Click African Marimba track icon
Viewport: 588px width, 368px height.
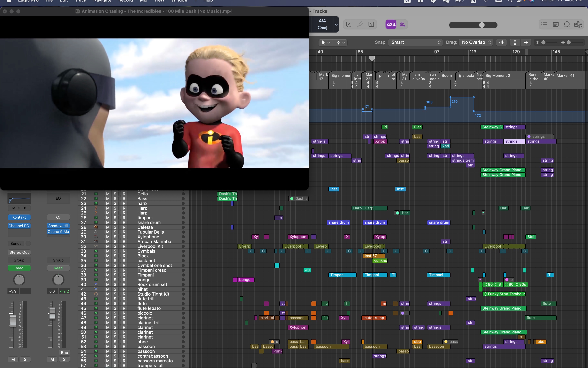[96, 241]
